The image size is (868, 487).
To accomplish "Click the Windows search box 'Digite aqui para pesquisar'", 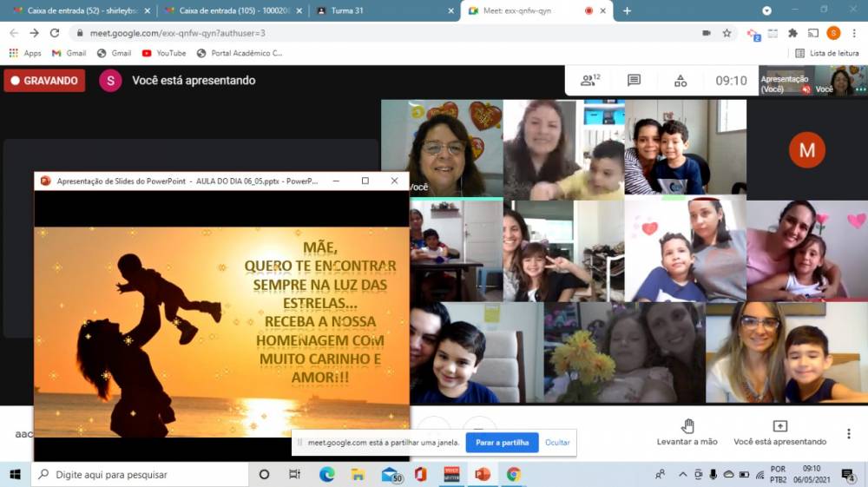I will tap(139, 475).
